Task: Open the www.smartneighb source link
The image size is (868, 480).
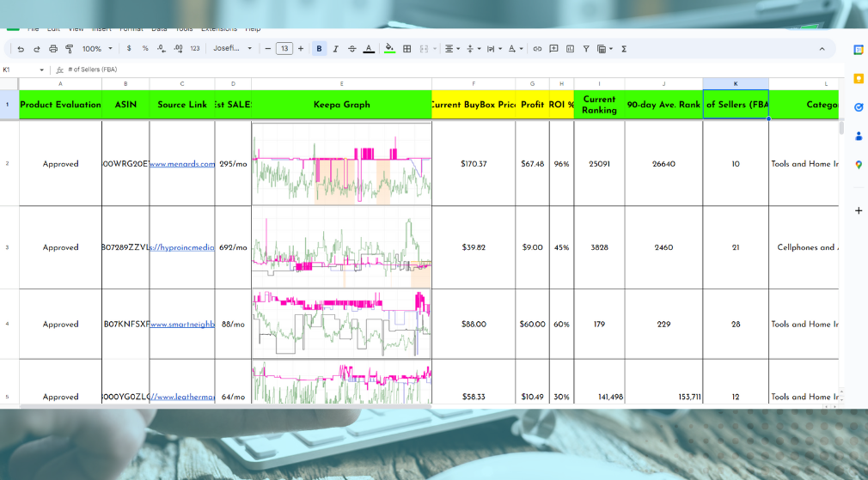Action: click(x=182, y=324)
